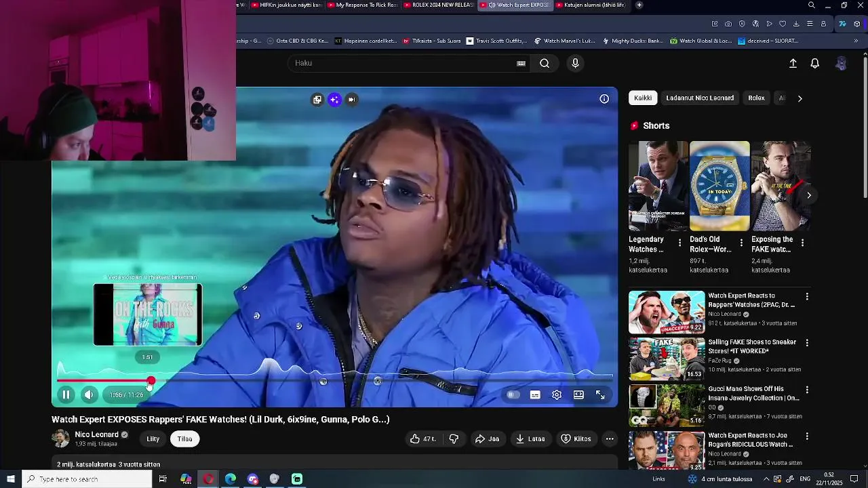868x488 pixels.
Task: Open the Travis Scott Outfits bookmark
Action: 496,41
